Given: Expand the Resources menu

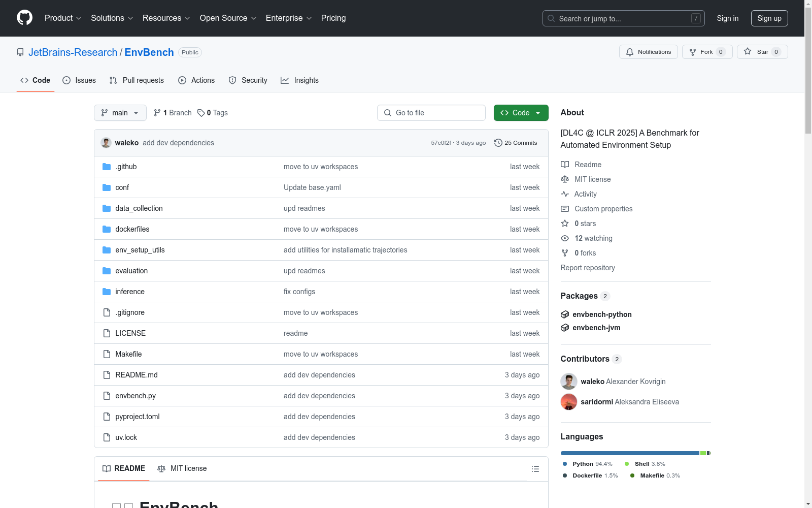Looking at the screenshot, I should click(166, 18).
